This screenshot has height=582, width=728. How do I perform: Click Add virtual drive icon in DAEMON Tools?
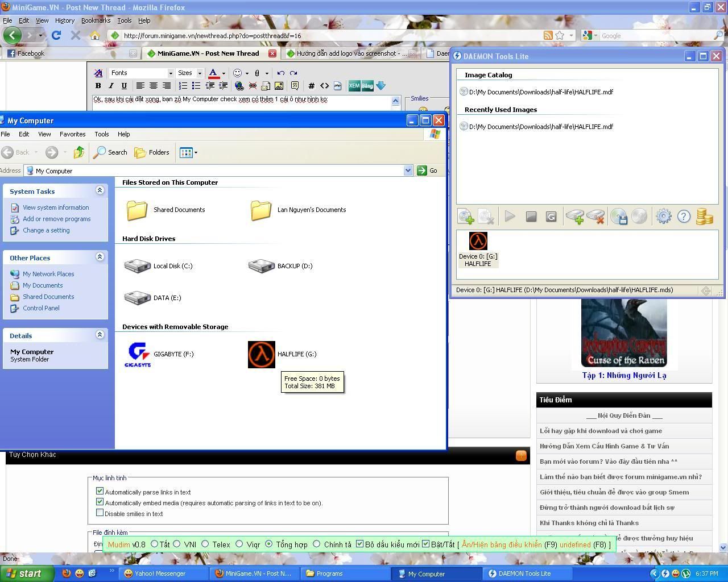click(x=575, y=217)
